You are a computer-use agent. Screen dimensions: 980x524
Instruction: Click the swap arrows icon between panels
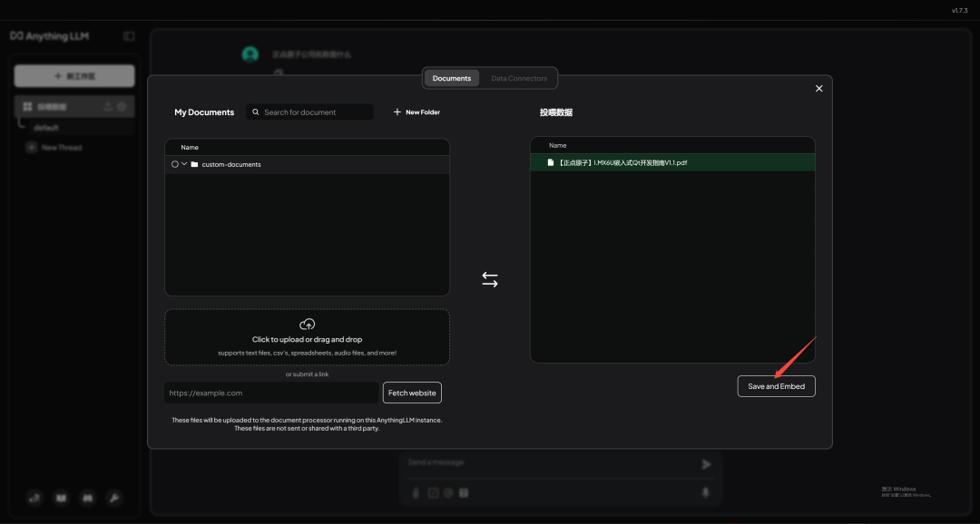tap(490, 279)
